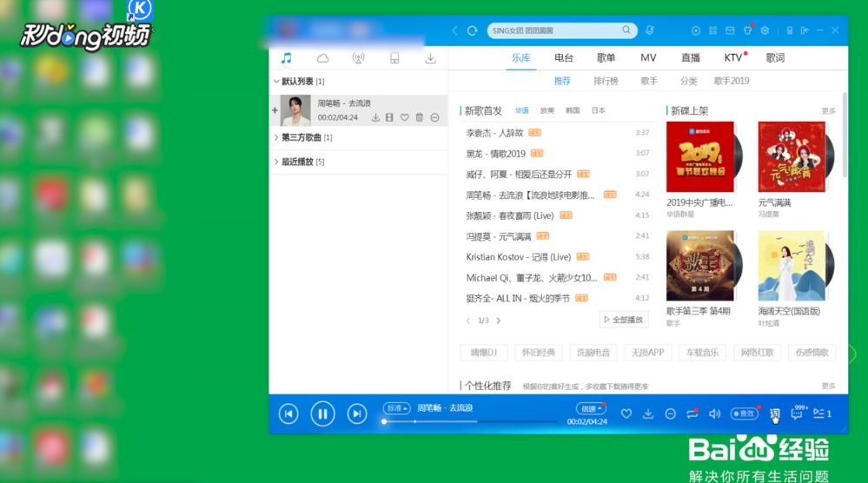Download current song from player bar
This screenshot has height=483, width=868.
[x=648, y=414]
